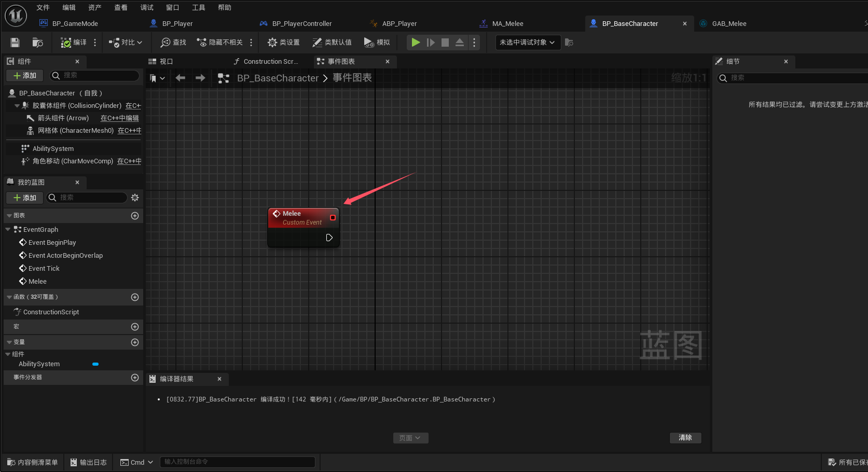Compile the blueprint using 编译 button
Image resolution: width=868 pixels, height=472 pixels.
74,43
